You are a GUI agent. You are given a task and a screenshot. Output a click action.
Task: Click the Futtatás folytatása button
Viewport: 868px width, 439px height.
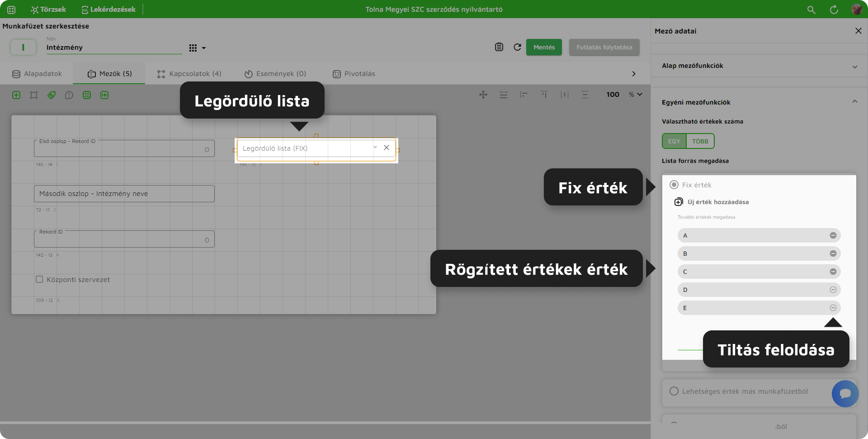[604, 47]
